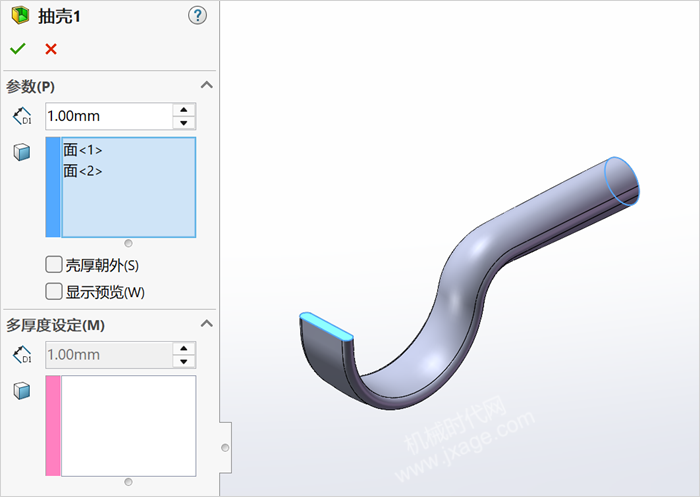Viewport: 700px width, 497px height.
Task: Click the D1 icon under 多厚度设定
Action: coord(22,354)
